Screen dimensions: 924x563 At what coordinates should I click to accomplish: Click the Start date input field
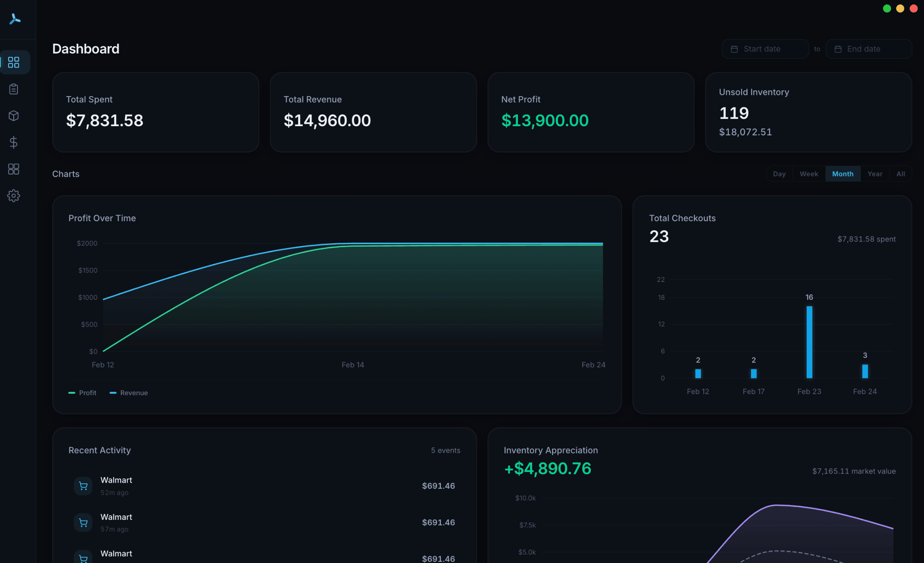click(765, 49)
